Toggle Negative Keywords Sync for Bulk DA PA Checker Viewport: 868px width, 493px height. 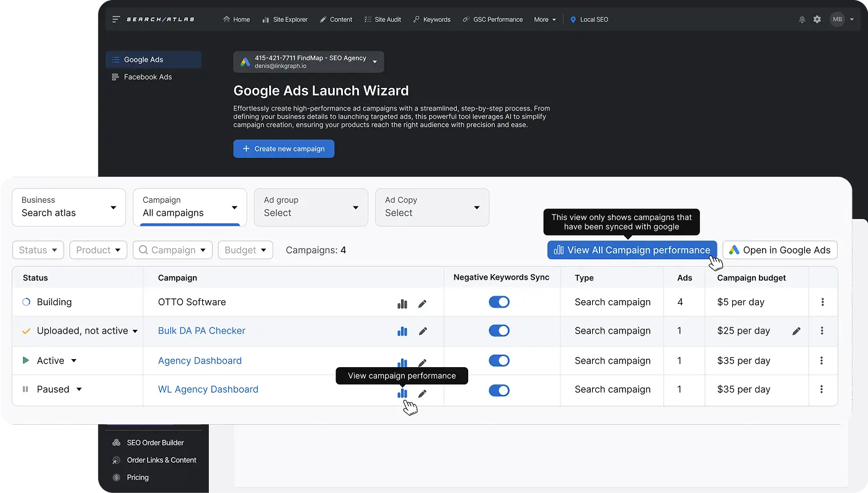click(x=499, y=331)
